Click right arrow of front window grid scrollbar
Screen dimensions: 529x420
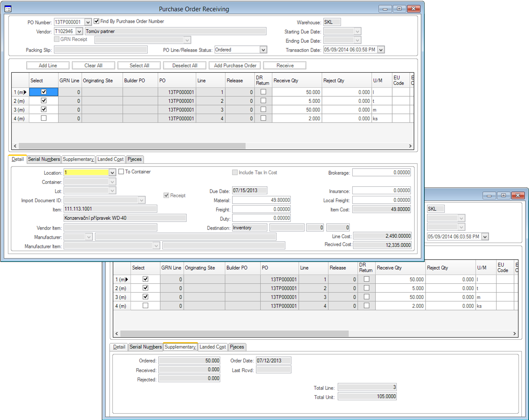pyautogui.click(x=411, y=146)
